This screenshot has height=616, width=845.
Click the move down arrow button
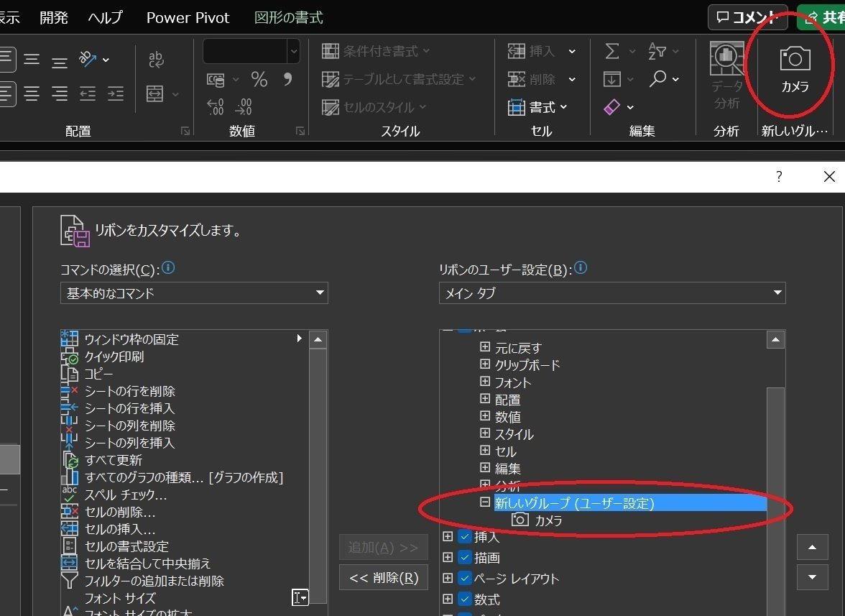pyautogui.click(x=812, y=577)
